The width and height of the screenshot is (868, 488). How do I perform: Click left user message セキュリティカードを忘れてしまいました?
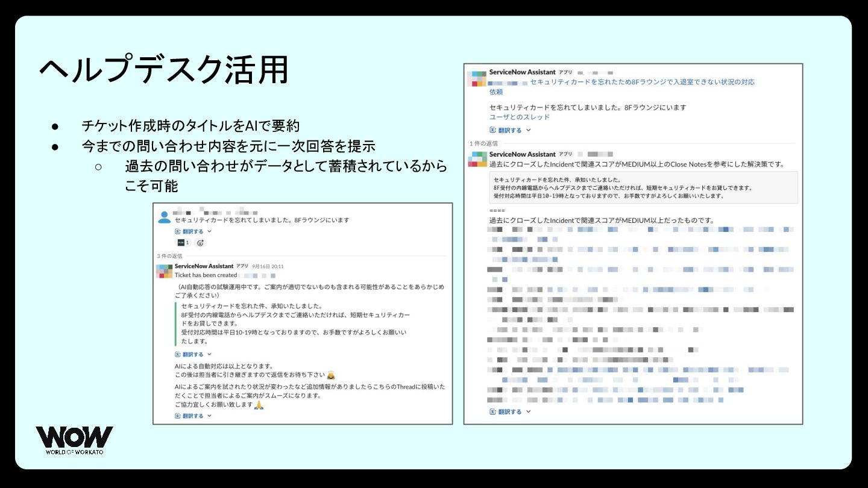pos(262,220)
